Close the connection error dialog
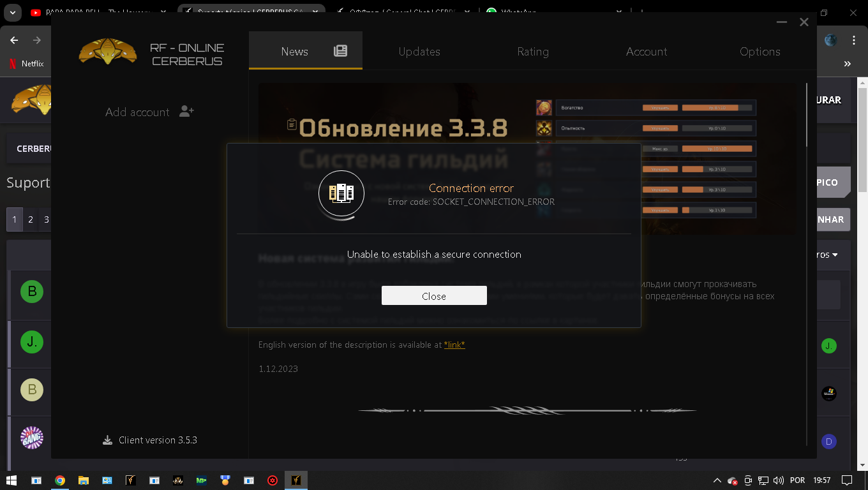This screenshot has height=490, width=868. pos(434,296)
